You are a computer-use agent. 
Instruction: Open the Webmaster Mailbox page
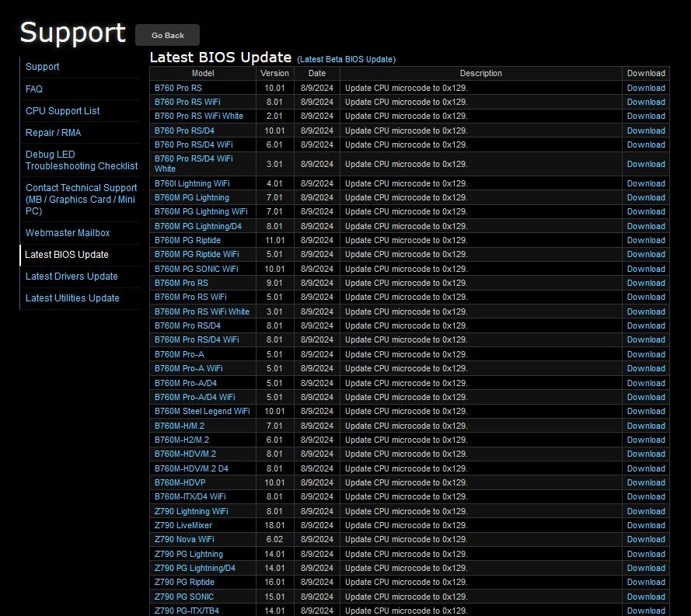[x=68, y=233]
